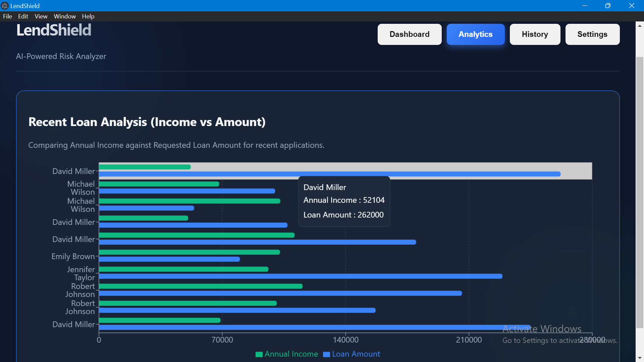Open the Help menu
This screenshot has height=362, width=644.
pyautogui.click(x=88, y=16)
